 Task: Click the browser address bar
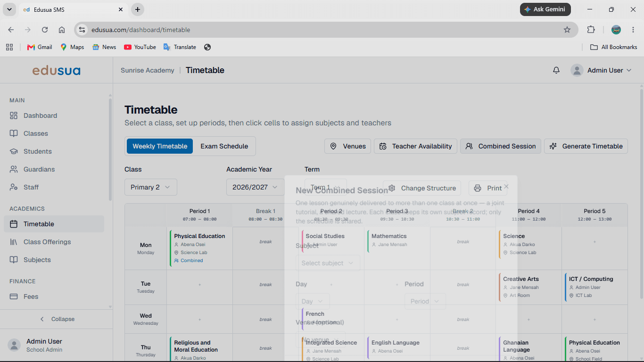coord(325,30)
